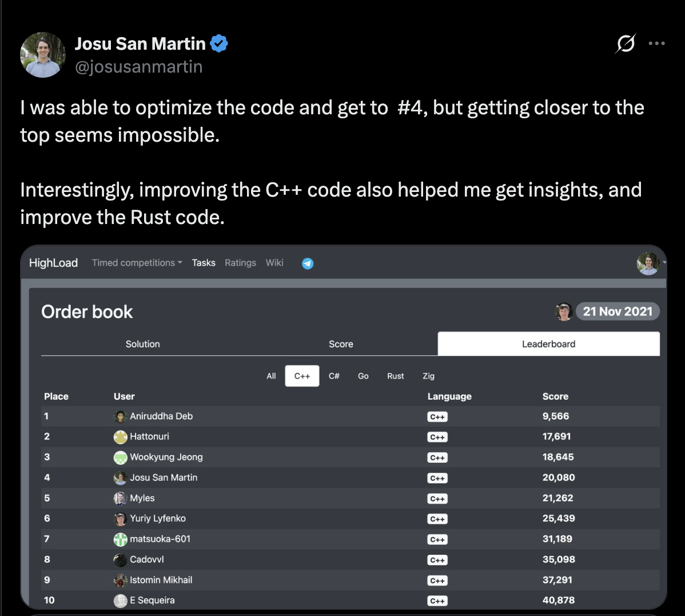The width and height of the screenshot is (685, 616).
Task: Open the tweet's ellipsis options menu
Action: click(x=656, y=43)
